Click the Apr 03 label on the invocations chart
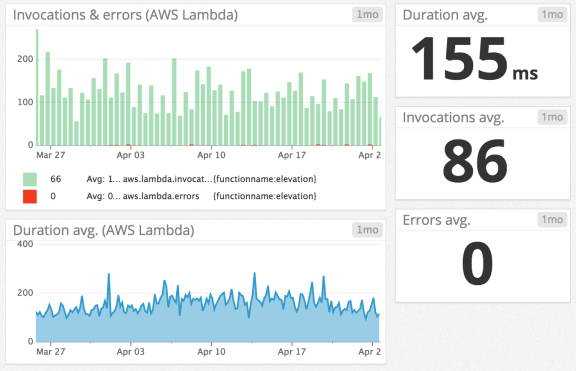This screenshot has height=371, width=576. pyautogui.click(x=130, y=155)
